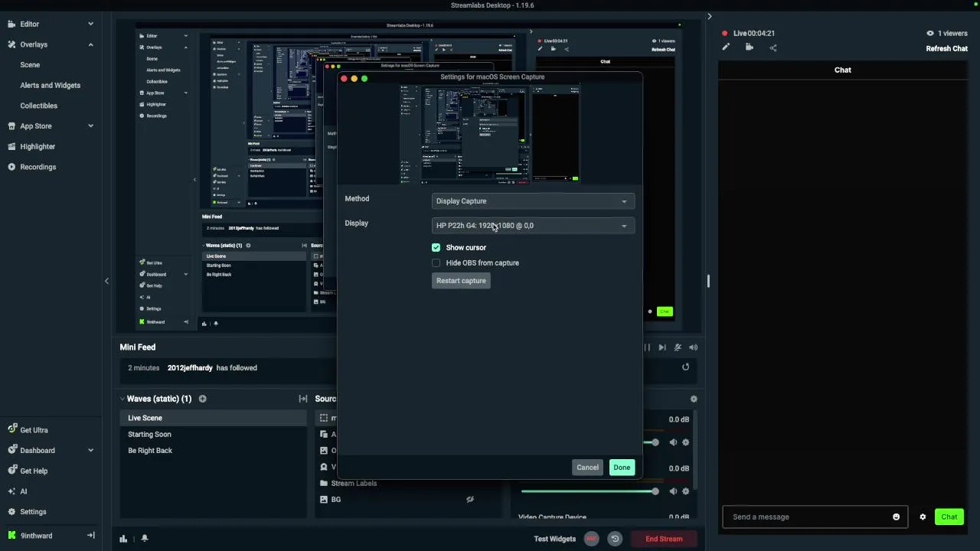Open the mixer's advanced audio settings gear
Viewport: 980px width, 551px height.
694,399
